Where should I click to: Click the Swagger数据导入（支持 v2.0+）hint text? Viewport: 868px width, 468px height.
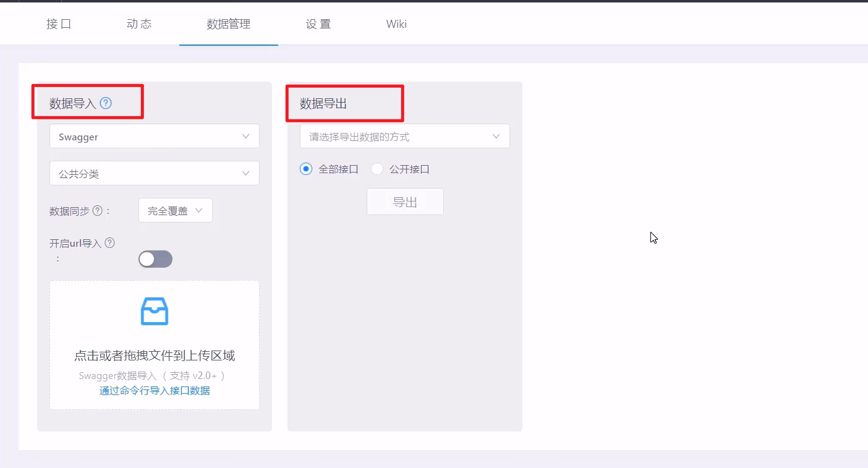click(x=152, y=376)
